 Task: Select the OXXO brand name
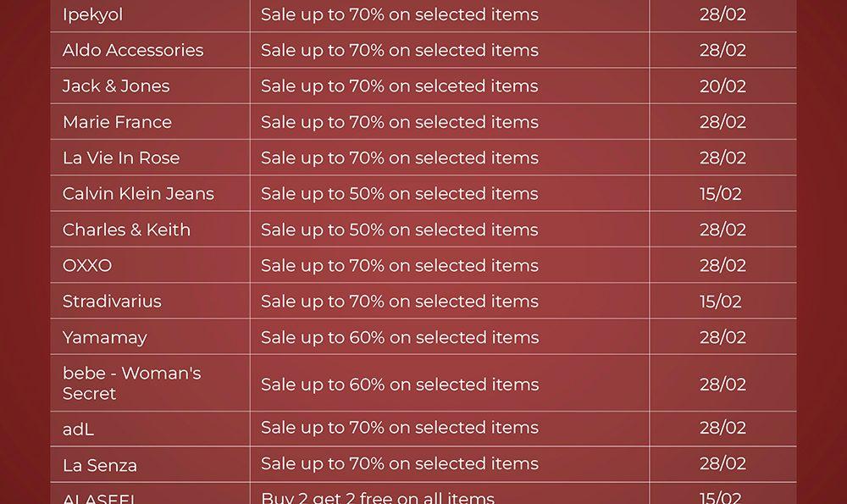click(x=87, y=266)
